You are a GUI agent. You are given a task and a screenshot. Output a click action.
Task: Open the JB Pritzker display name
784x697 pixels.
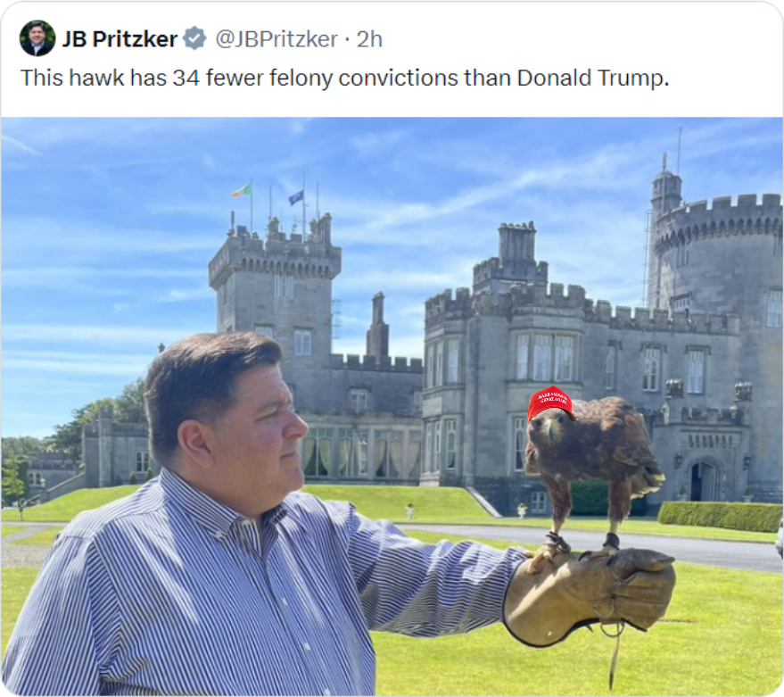tap(120, 39)
